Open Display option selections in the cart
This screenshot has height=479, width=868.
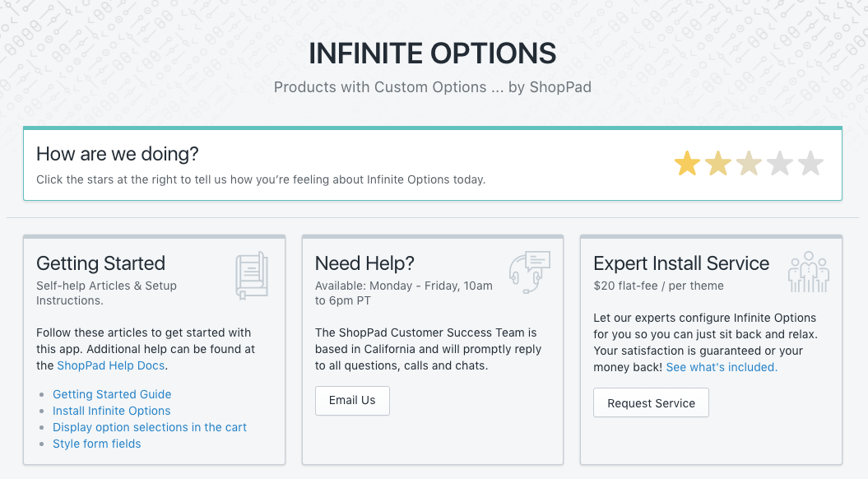point(150,427)
